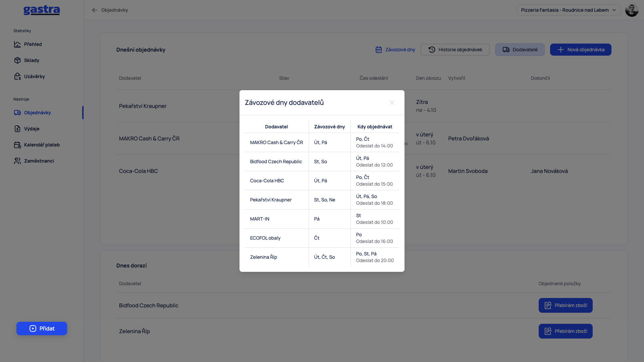Click the truck icon in Dodavatelé button
Image resolution: width=644 pixels, height=362 pixels.
[506, 50]
